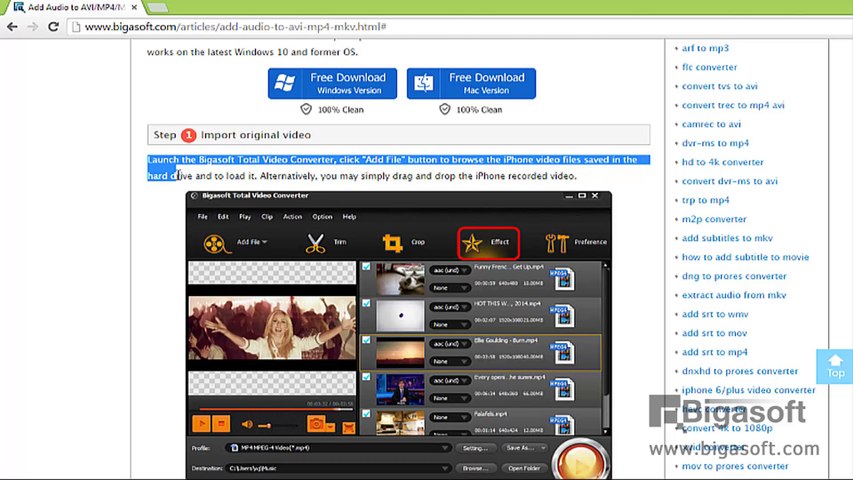The image size is (853, 480).
Task: Click the MPEG4 format icon for Funny French
Action: pyautogui.click(x=562, y=279)
